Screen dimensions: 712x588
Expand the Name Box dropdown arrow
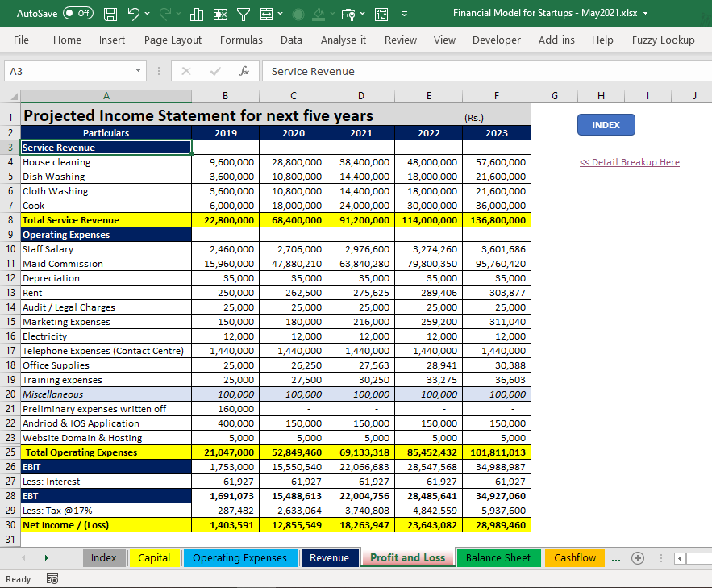click(138, 71)
